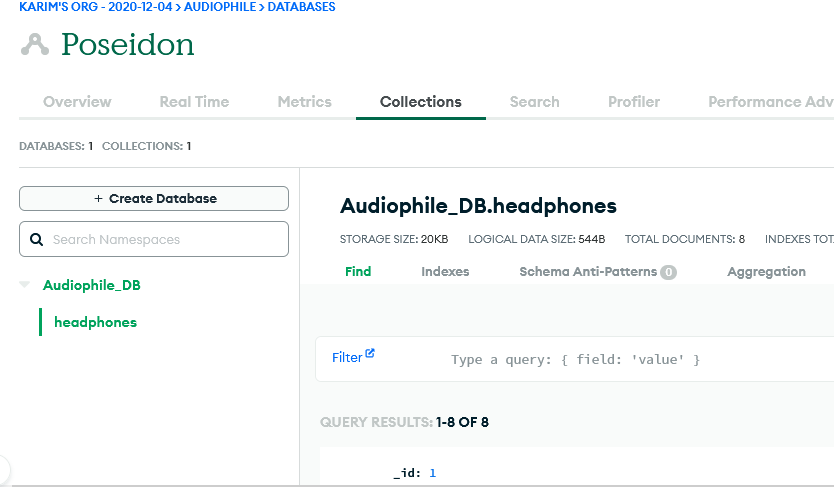Switch to the Real Time tab
834x487 pixels.
coord(194,102)
